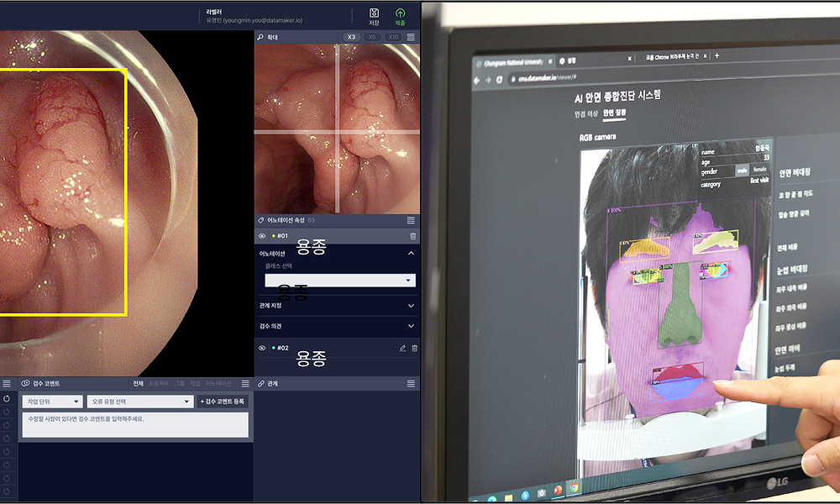Click the green submit (제출) icon
The image size is (840, 504).
click(x=400, y=13)
